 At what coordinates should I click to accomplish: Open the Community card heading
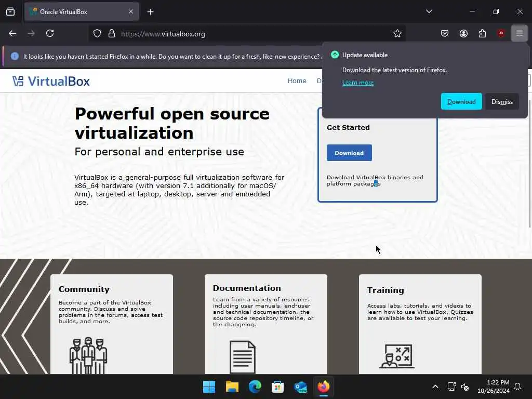tap(84, 289)
